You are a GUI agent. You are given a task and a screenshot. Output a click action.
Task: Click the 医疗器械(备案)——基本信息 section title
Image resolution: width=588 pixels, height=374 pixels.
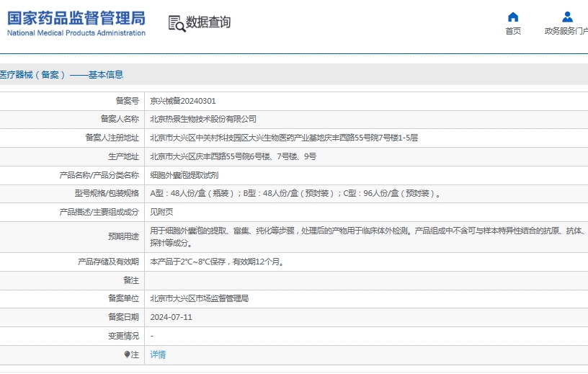61,75
